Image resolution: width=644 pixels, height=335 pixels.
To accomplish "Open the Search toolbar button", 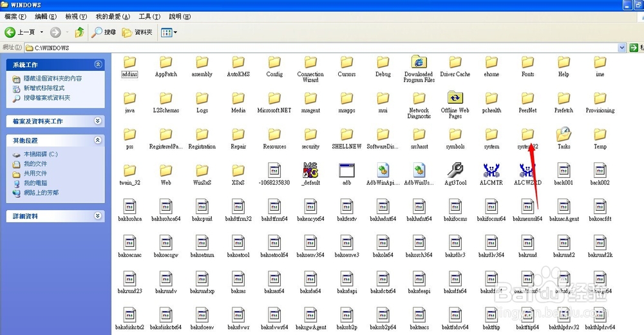I will pyautogui.click(x=104, y=32).
